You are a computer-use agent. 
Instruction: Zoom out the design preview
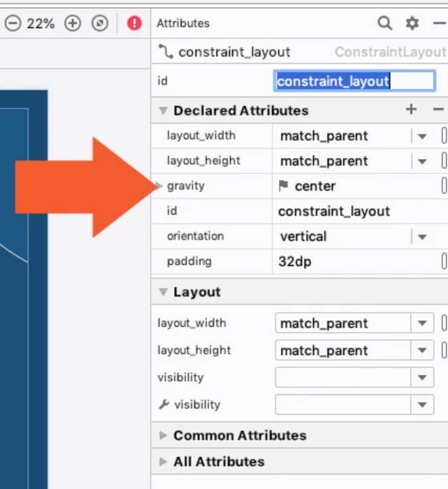pos(13,23)
